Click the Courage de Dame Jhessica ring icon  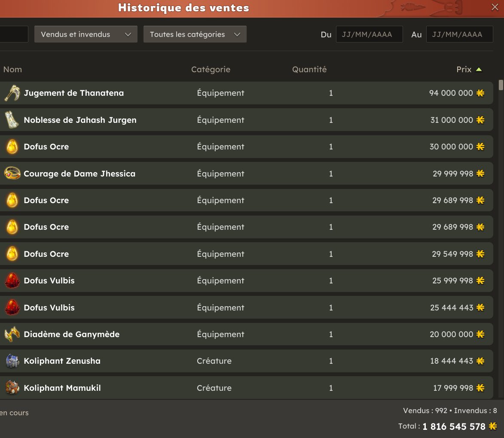pyautogui.click(x=12, y=173)
